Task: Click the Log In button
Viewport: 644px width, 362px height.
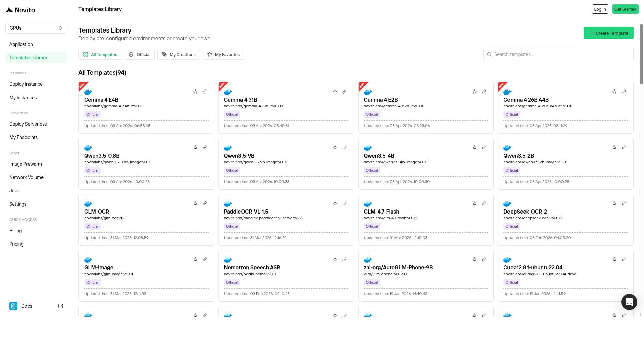Action: pyautogui.click(x=600, y=9)
